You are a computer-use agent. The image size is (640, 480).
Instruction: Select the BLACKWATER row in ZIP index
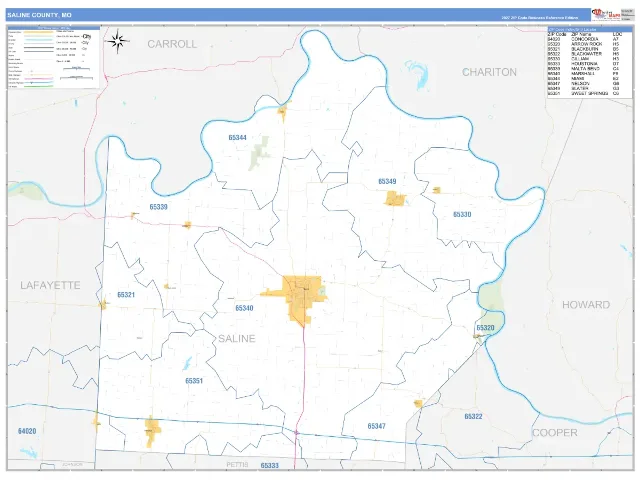tap(584, 54)
